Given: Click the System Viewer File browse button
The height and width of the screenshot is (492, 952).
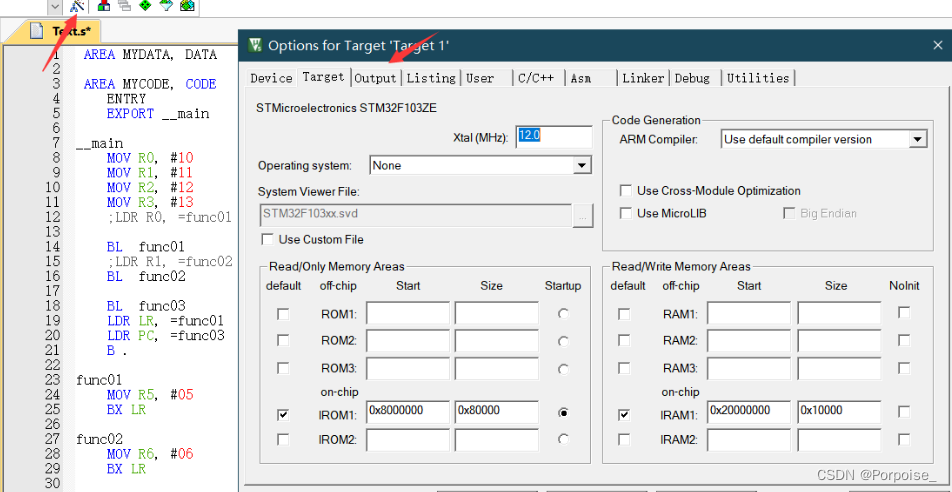Looking at the screenshot, I should coord(582,215).
